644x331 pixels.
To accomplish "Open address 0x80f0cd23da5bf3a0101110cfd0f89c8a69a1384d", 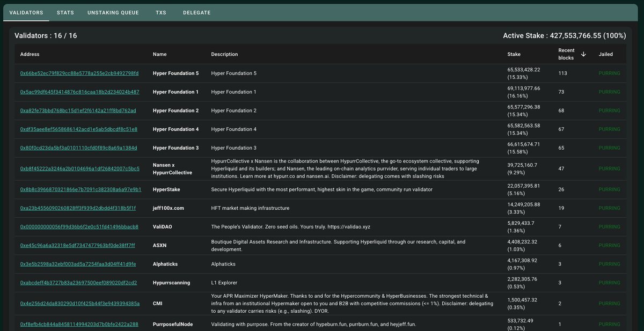I will click(78, 148).
